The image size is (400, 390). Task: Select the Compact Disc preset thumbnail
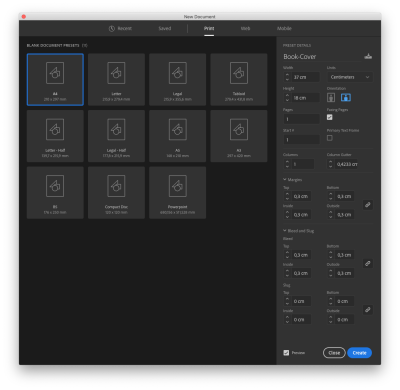click(x=116, y=193)
